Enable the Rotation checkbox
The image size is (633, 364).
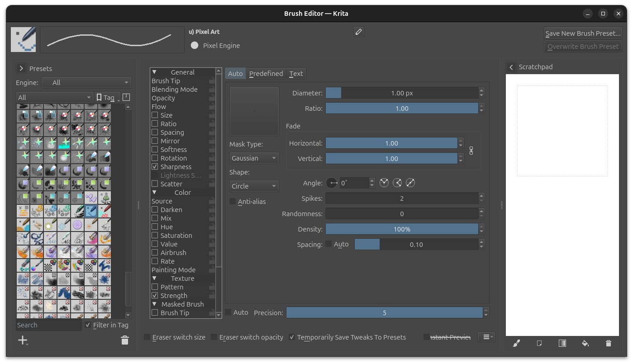155,158
